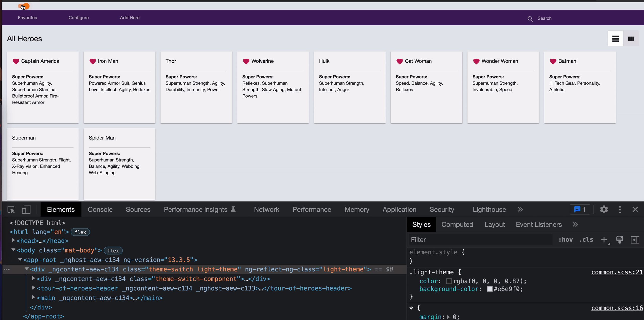Open common.scss:21 source link
The height and width of the screenshot is (320, 644).
click(x=617, y=272)
